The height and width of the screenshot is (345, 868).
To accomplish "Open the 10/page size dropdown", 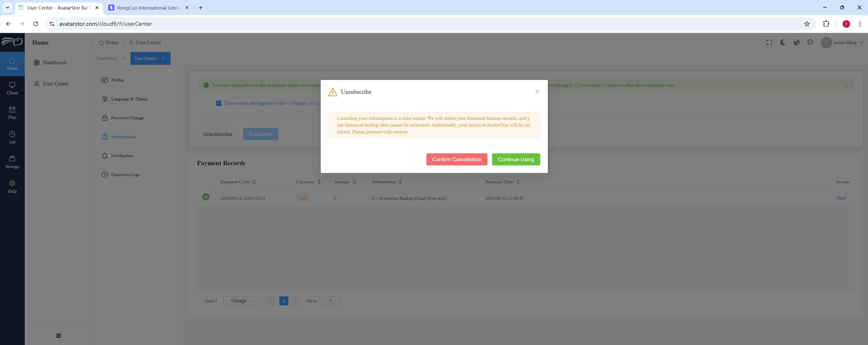I will click(x=242, y=301).
